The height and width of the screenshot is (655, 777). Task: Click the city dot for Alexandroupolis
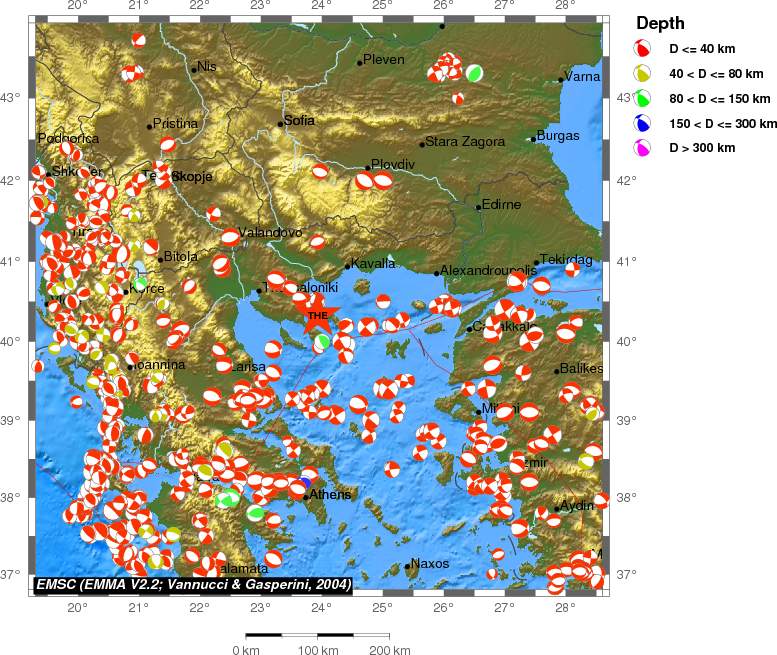click(x=437, y=273)
